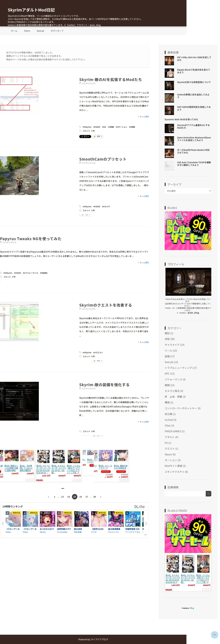Open article Papyrus Tweaks NGを使ってみた

point(31,239)
